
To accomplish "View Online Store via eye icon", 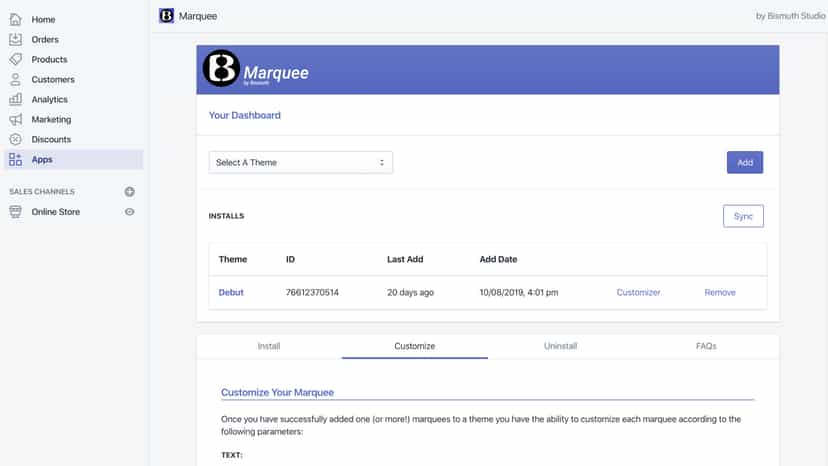I will pos(129,212).
